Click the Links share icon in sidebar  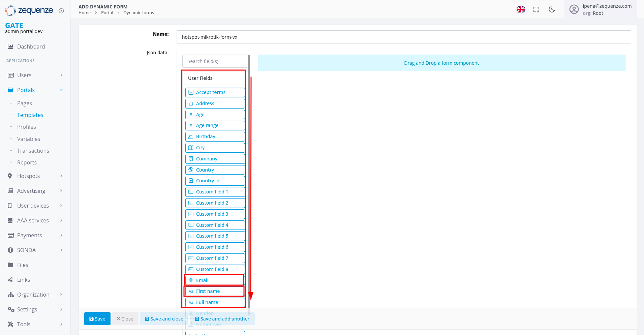10,280
